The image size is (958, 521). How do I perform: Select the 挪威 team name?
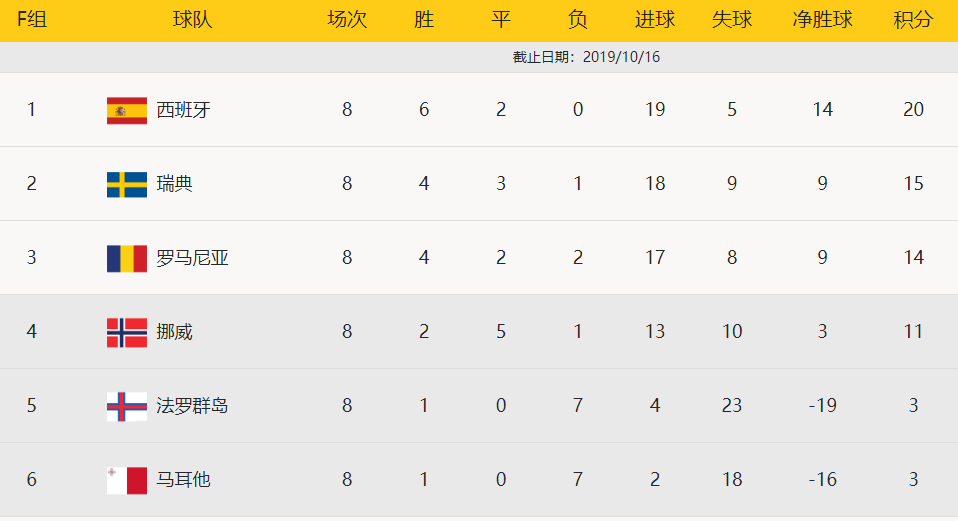click(x=175, y=332)
